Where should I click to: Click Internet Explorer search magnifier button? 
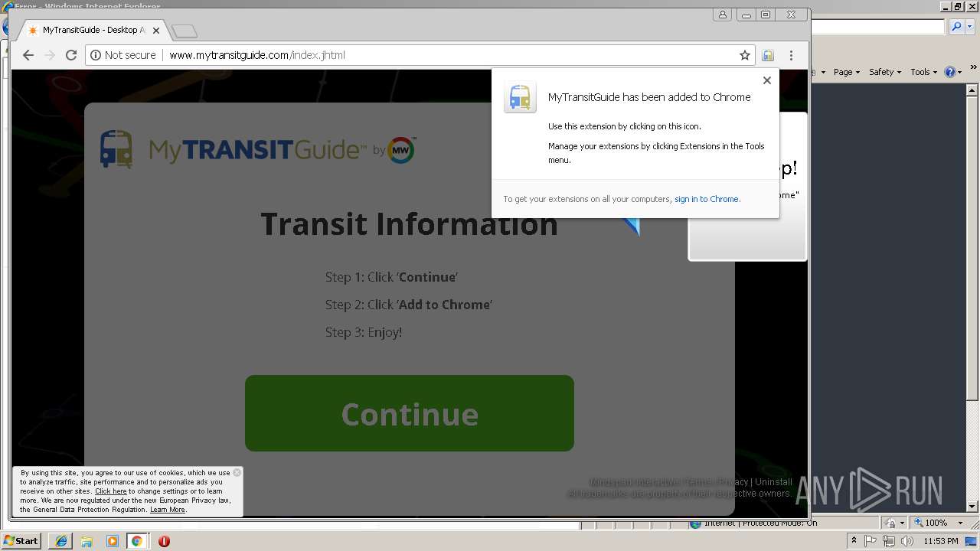pos(955,27)
